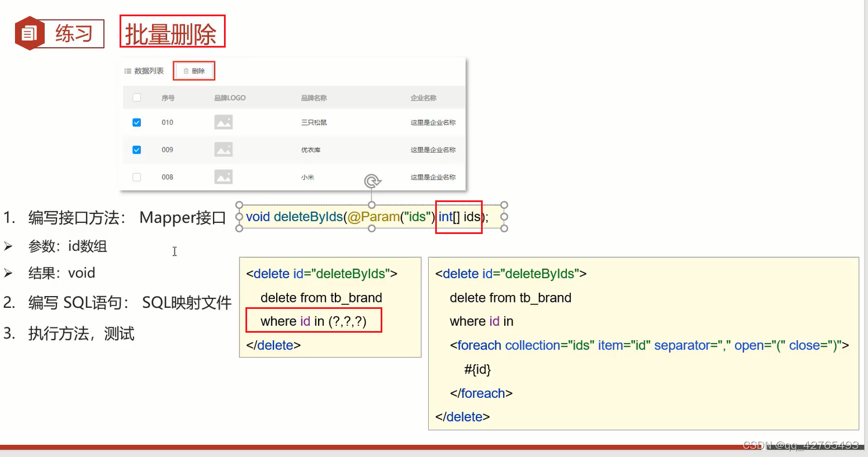The height and width of the screenshot is (457, 868).
Task: Click the 三只松鼠 brand name cell
Action: click(314, 123)
